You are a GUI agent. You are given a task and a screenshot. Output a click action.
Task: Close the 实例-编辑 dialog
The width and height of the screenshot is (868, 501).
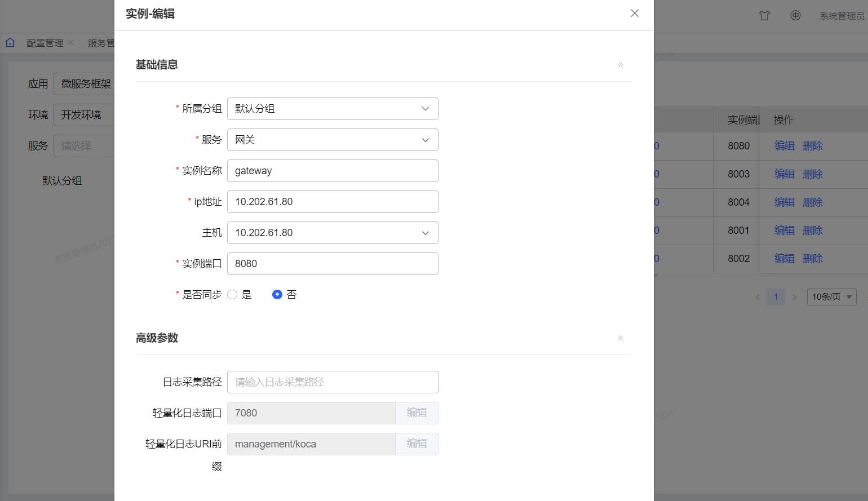pyautogui.click(x=635, y=13)
